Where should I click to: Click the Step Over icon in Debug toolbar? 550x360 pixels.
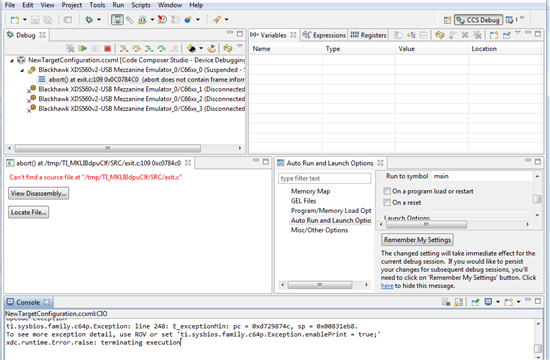point(136,48)
